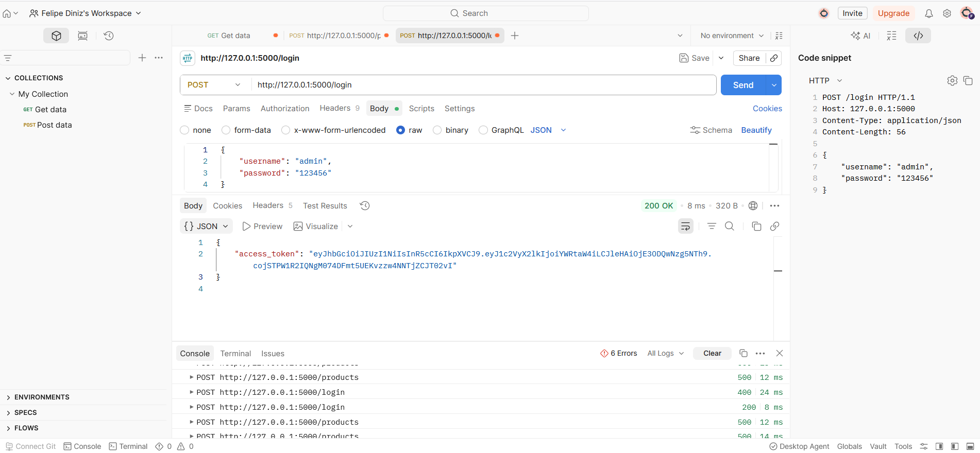
Task: Toggle the Code snippet panel icon
Action: coord(918,36)
